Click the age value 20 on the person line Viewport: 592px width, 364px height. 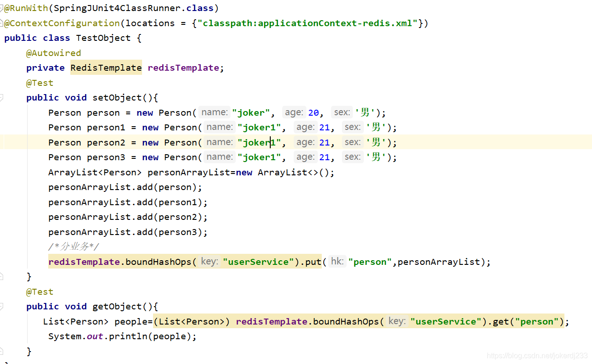313,112
